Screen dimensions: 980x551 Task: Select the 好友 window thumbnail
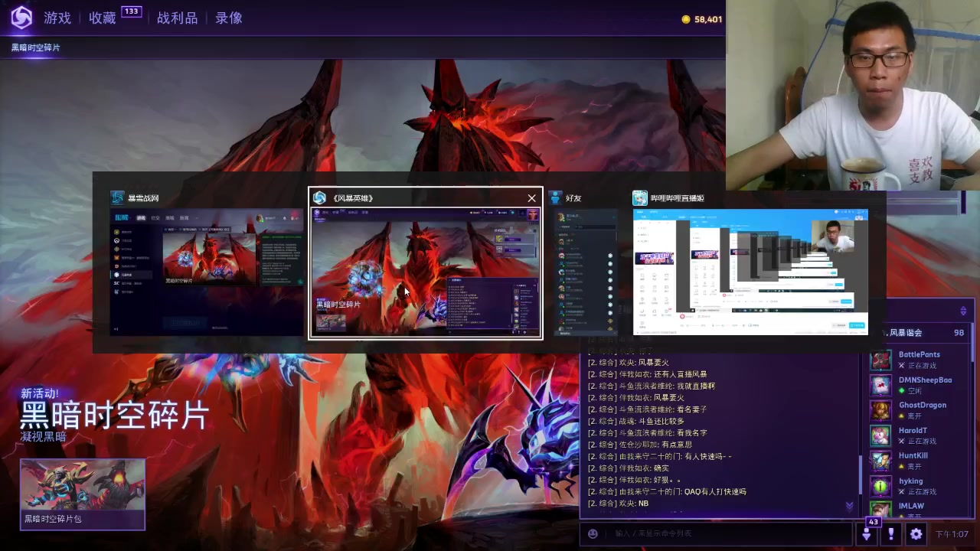586,272
